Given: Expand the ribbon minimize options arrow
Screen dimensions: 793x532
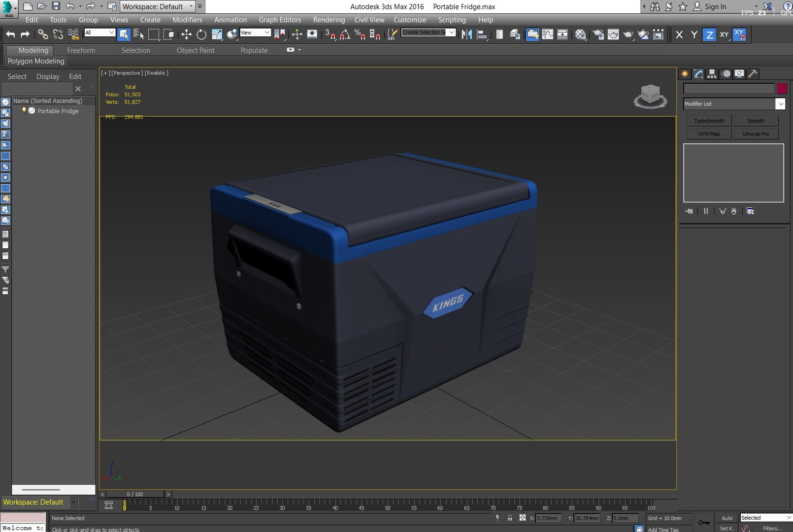Looking at the screenshot, I should (x=299, y=50).
